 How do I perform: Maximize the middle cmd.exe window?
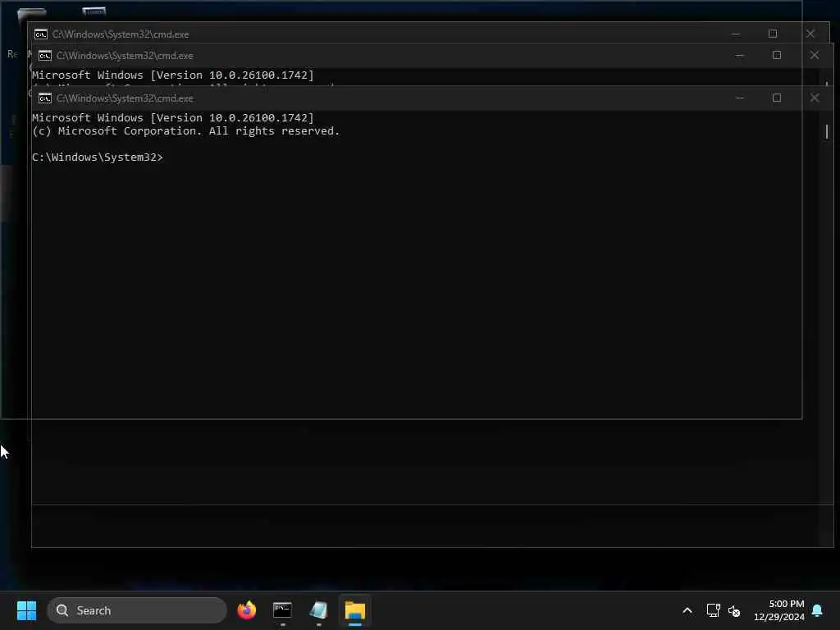(777, 55)
